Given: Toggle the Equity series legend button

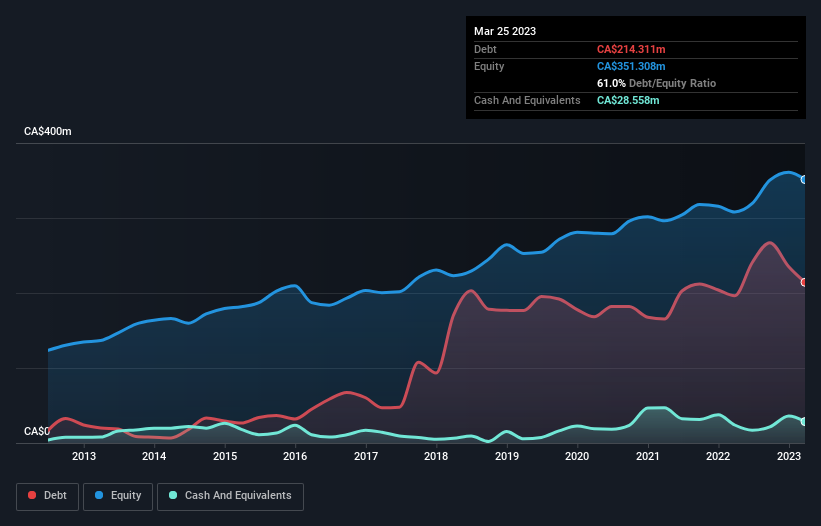Looking at the screenshot, I should pos(118,496).
